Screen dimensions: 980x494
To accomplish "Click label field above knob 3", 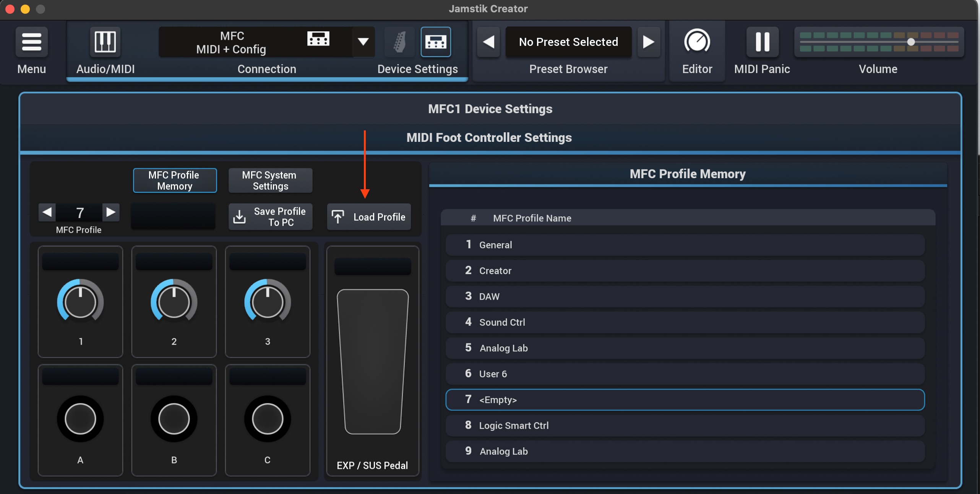I will coord(268,262).
